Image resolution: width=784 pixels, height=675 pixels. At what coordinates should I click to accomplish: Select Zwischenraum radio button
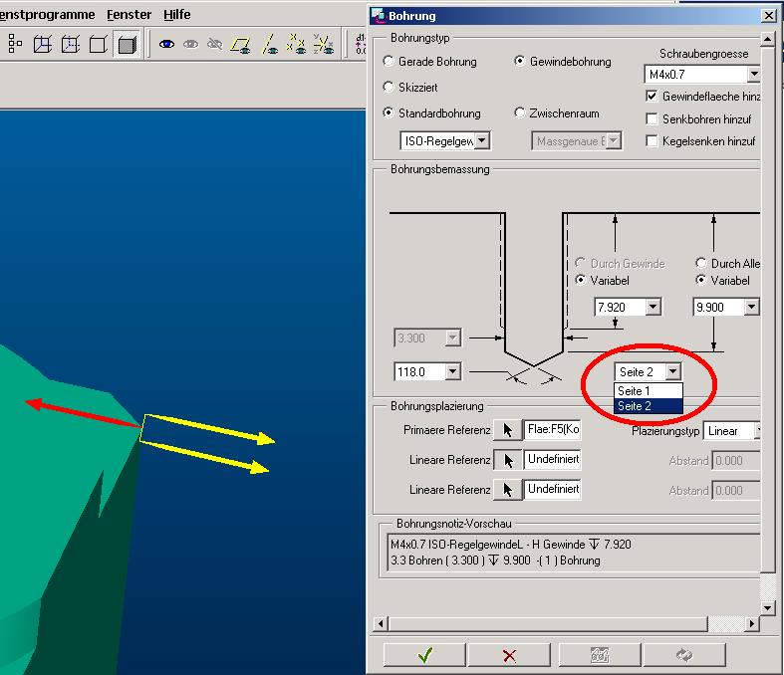coord(519,112)
